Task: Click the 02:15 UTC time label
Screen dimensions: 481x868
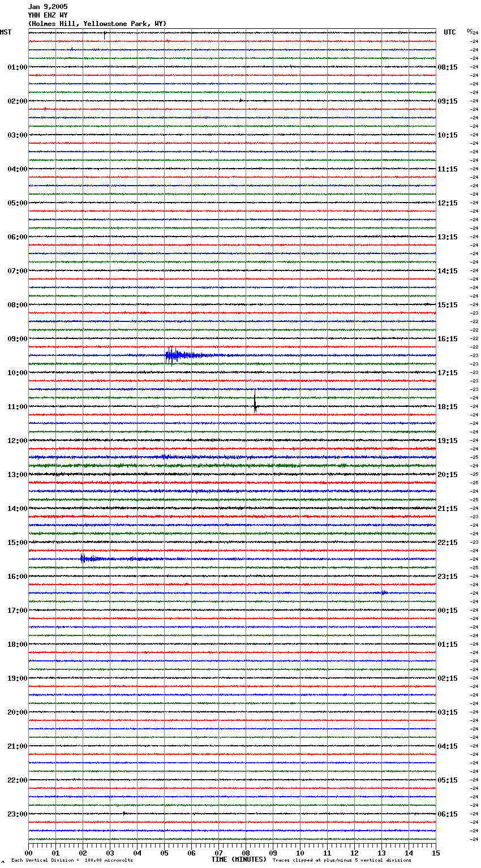Action: tap(448, 678)
